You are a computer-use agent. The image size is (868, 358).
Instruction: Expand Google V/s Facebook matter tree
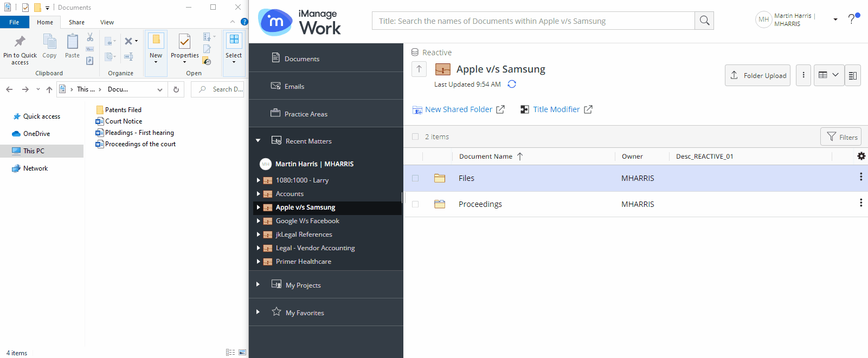[x=258, y=220]
